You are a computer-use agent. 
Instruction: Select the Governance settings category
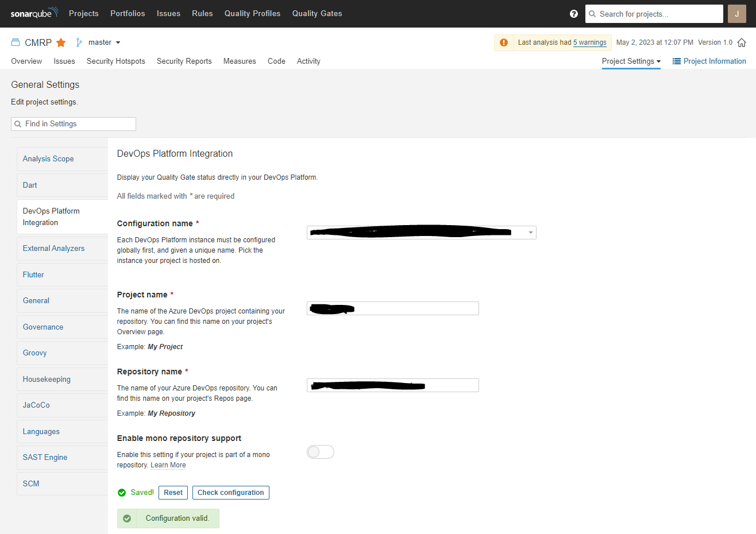coord(62,327)
